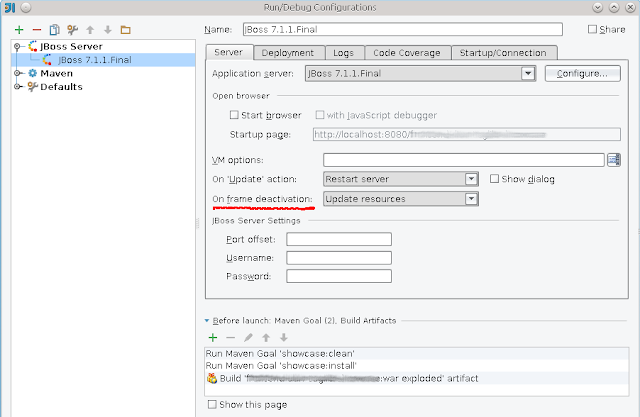Viewport: 640px width, 417px height.
Task: Click the window menu button beside the logo
Action: [26, 7]
